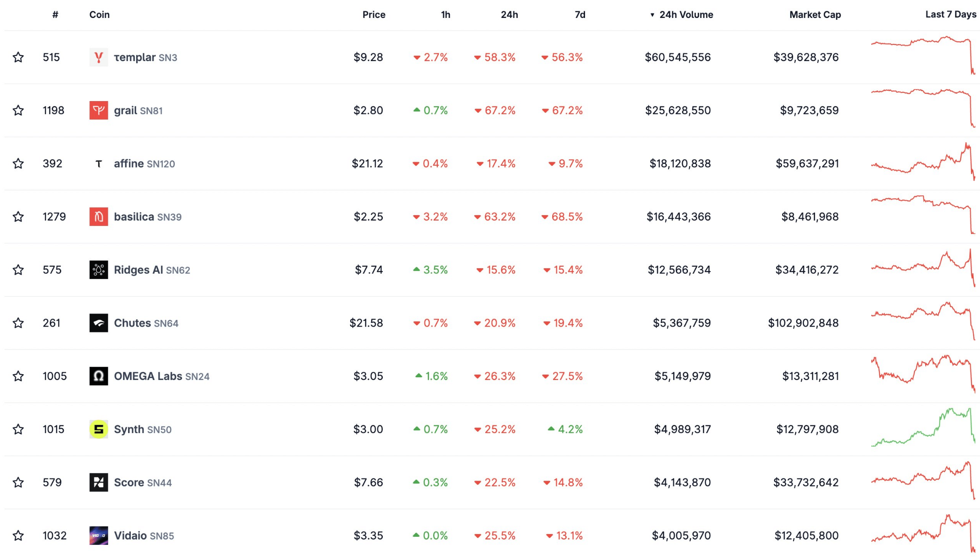Image resolution: width=980 pixels, height=557 pixels.
Task: Click the Synth yellow logo icon
Action: (98, 429)
